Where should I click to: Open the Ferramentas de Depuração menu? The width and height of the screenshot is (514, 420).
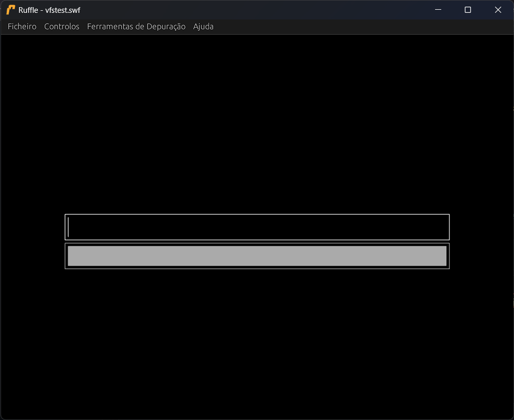click(x=136, y=26)
